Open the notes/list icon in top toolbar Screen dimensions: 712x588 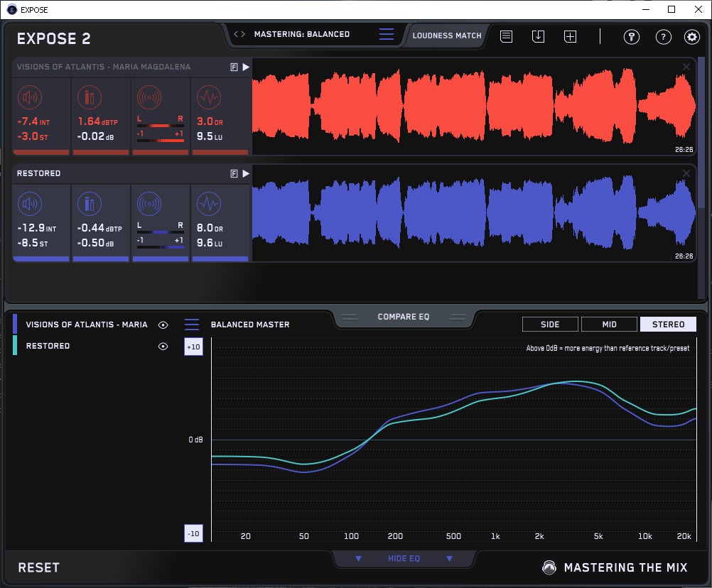(x=507, y=36)
